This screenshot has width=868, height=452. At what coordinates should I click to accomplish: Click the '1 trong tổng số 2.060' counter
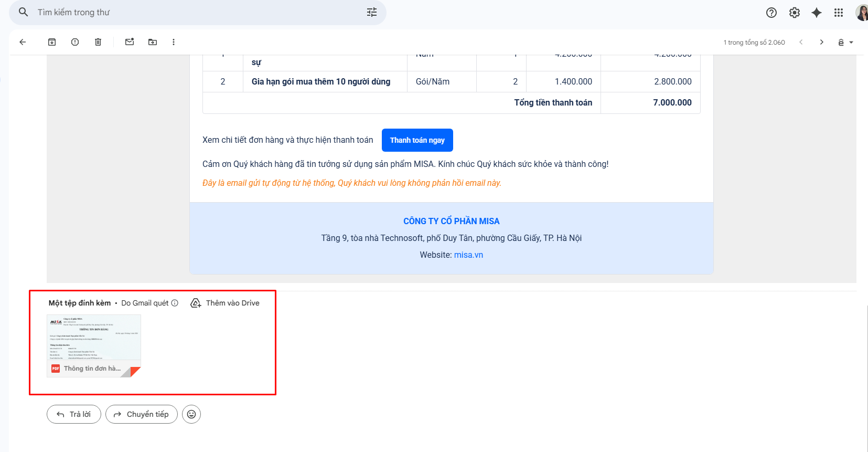tap(754, 43)
